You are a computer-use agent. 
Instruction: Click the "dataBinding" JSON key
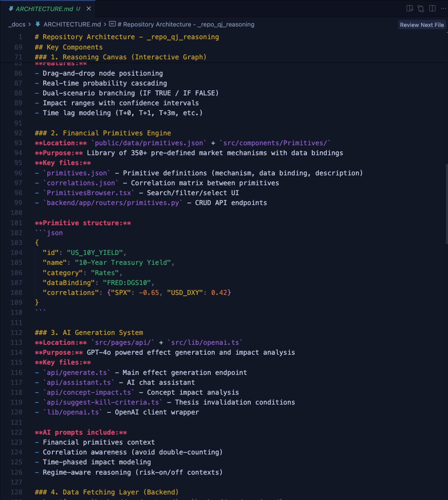click(69, 283)
